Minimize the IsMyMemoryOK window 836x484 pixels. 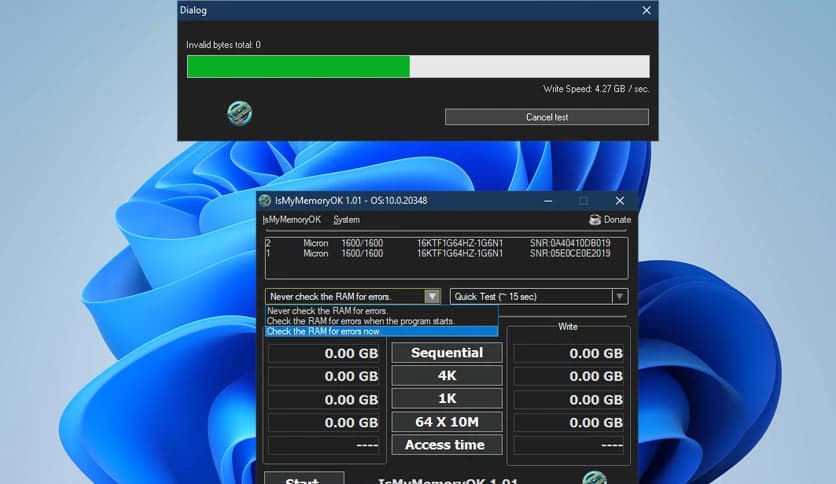click(x=548, y=201)
